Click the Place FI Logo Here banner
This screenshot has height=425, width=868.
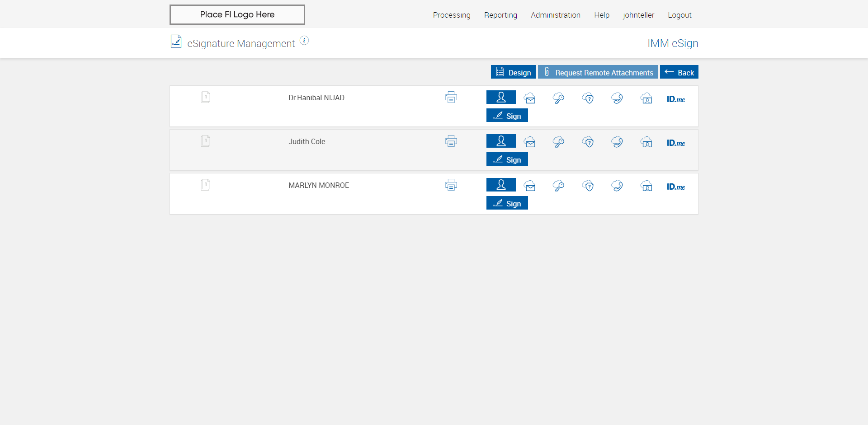237,14
